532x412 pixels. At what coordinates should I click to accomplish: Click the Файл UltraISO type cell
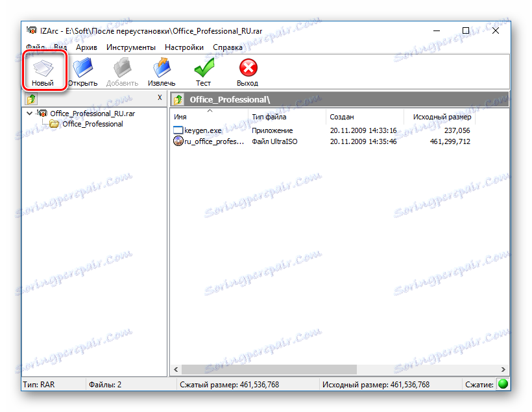pos(274,141)
